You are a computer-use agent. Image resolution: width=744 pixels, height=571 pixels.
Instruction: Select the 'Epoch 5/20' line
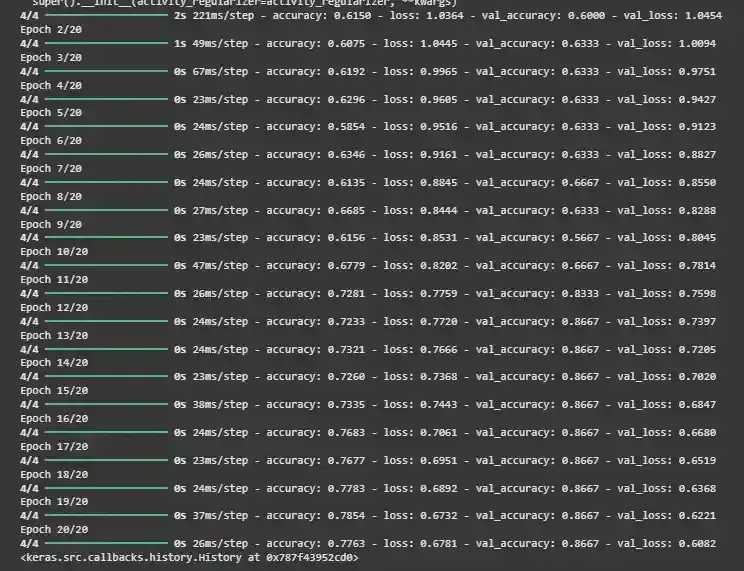(x=51, y=112)
